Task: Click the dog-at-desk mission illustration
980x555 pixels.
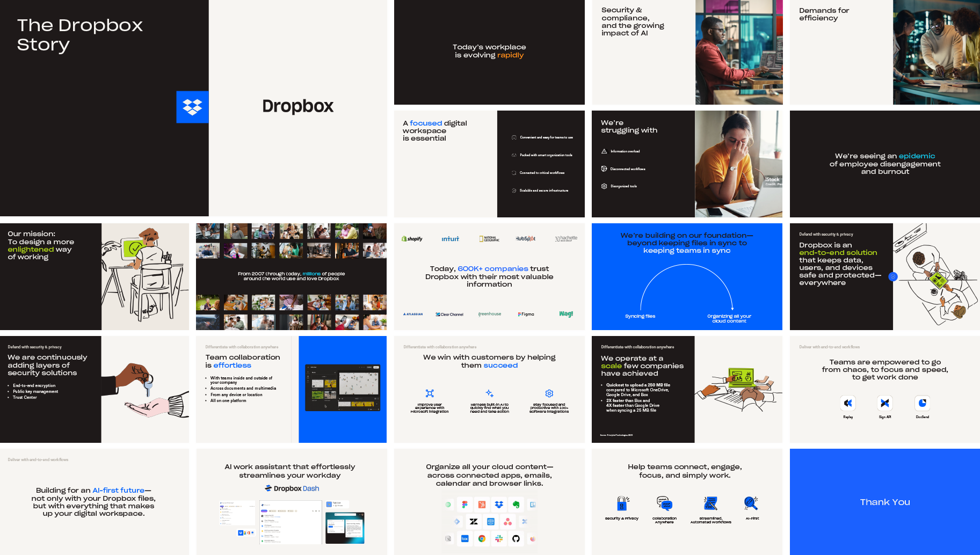Action: pos(145,276)
